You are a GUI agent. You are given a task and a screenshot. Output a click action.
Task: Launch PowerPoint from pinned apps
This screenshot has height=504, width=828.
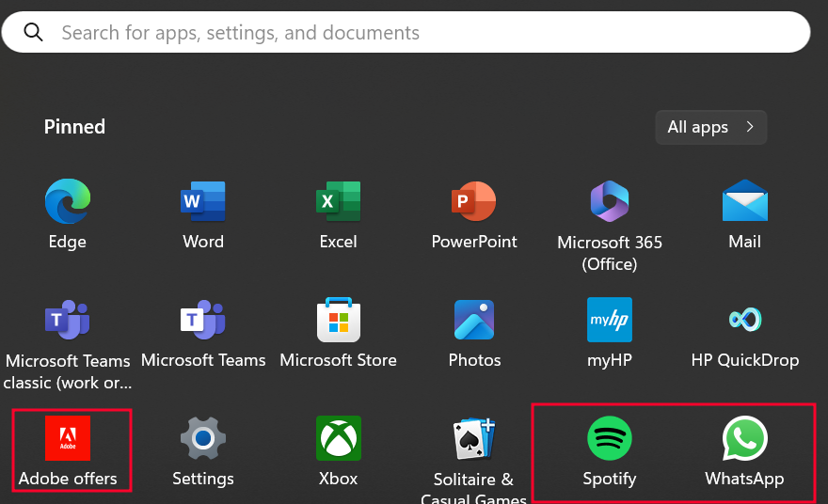pos(473,201)
